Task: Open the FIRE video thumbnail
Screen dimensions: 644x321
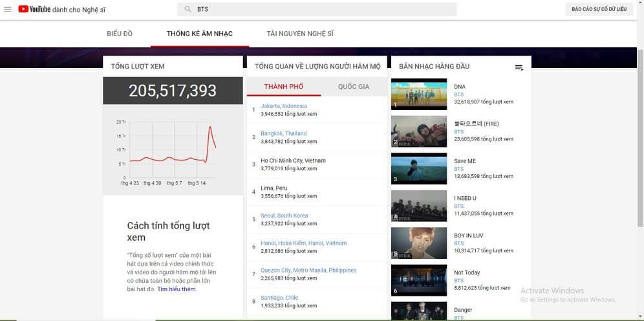Action: coord(419,131)
